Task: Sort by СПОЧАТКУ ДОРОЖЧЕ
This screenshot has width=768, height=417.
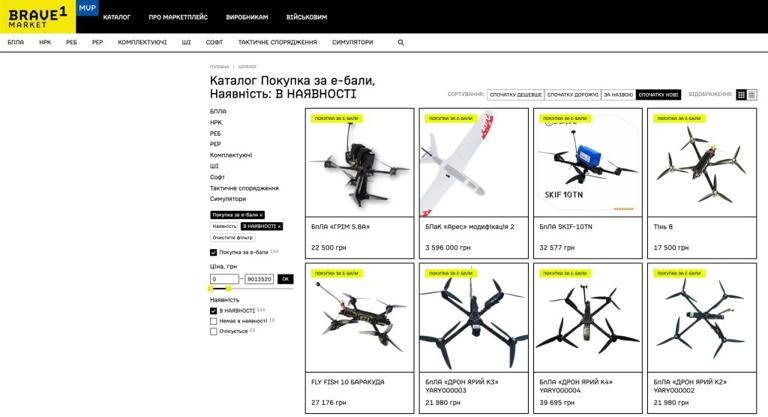Action: tap(573, 95)
